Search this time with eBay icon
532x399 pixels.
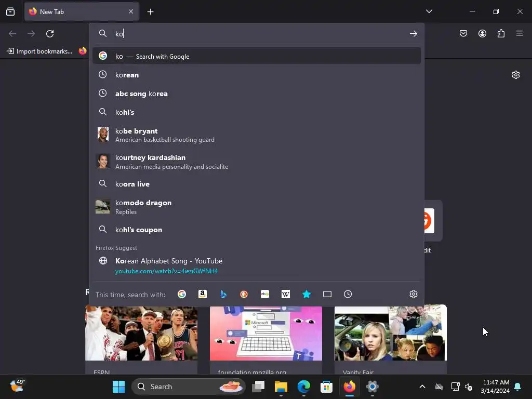point(265,294)
